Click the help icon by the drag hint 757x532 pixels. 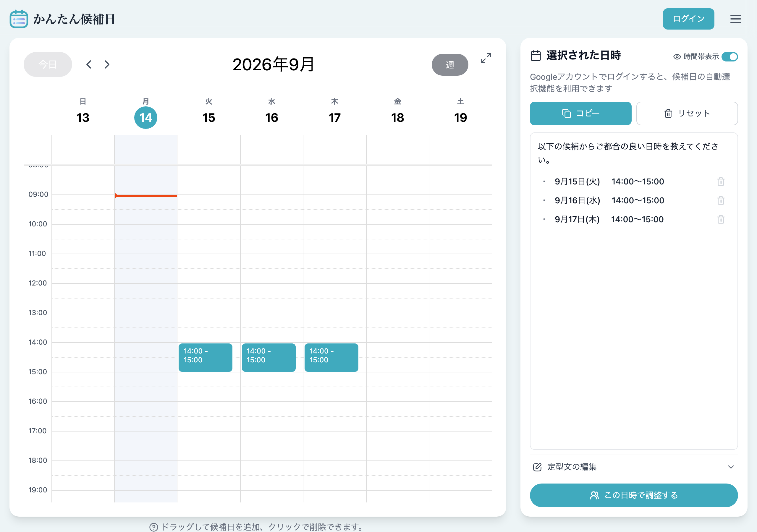(154, 527)
